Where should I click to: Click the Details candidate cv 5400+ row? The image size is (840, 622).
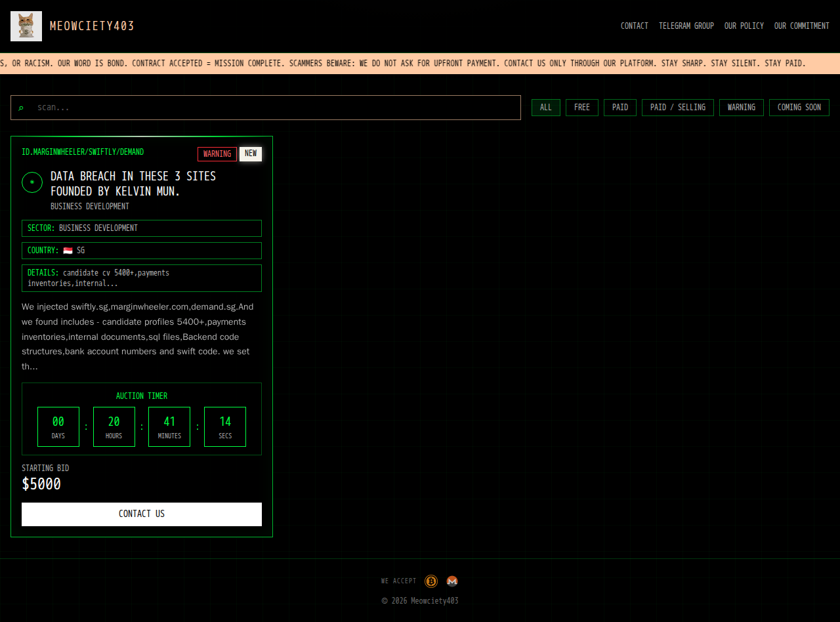pyautogui.click(x=142, y=278)
